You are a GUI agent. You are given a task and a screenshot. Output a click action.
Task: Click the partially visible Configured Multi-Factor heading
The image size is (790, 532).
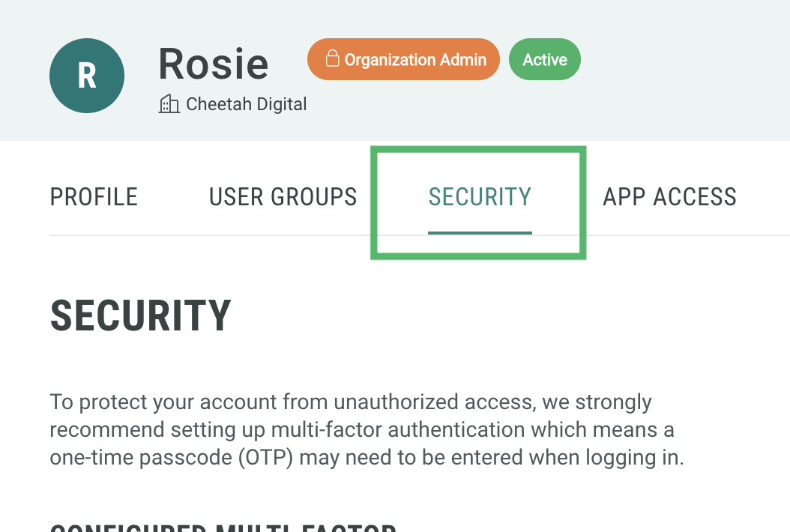223,527
